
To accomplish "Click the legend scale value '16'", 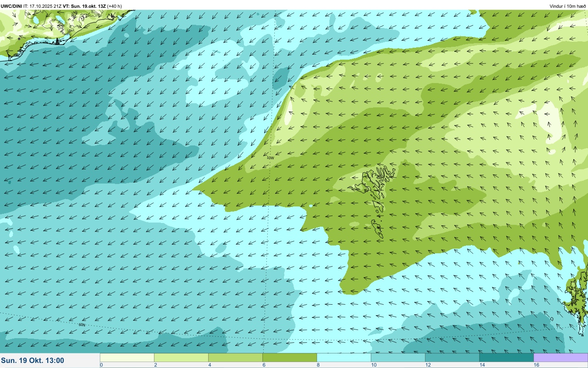I will [536, 365].
